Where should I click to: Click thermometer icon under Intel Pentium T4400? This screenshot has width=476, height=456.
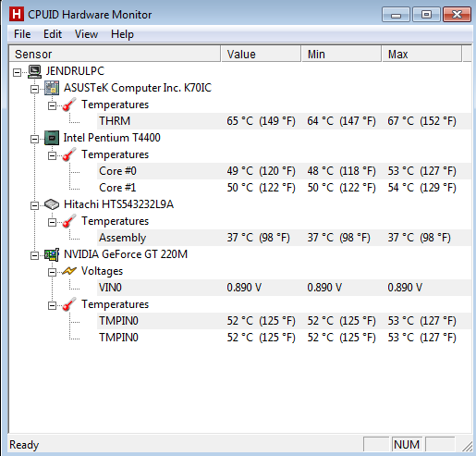[x=69, y=154]
